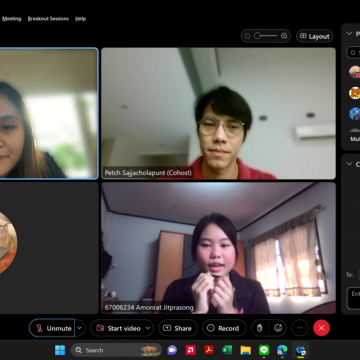Open the three-dot more options button
Image resolution: width=360 pixels, height=360 pixels.
(300, 328)
